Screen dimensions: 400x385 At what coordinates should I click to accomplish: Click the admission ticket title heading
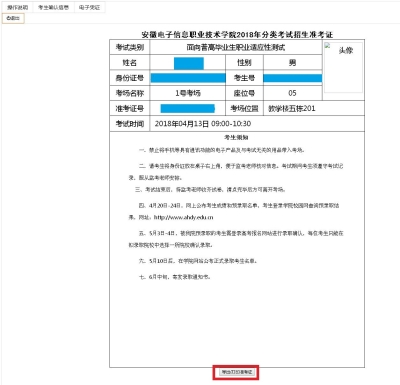pos(237,34)
